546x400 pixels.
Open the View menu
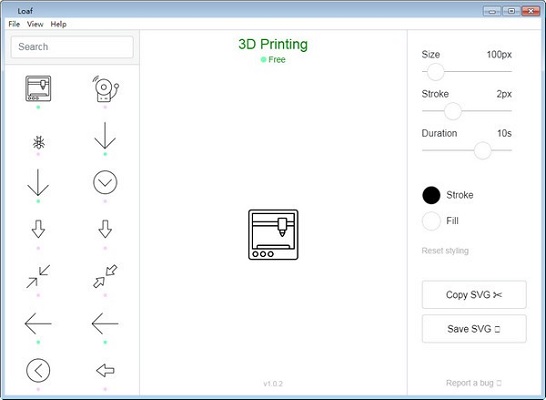(35, 24)
